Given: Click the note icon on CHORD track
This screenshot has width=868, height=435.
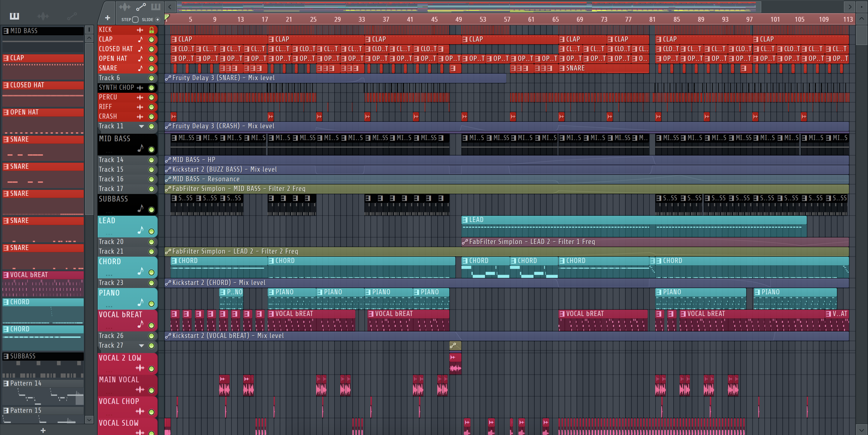Looking at the screenshot, I should tap(140, 271).
